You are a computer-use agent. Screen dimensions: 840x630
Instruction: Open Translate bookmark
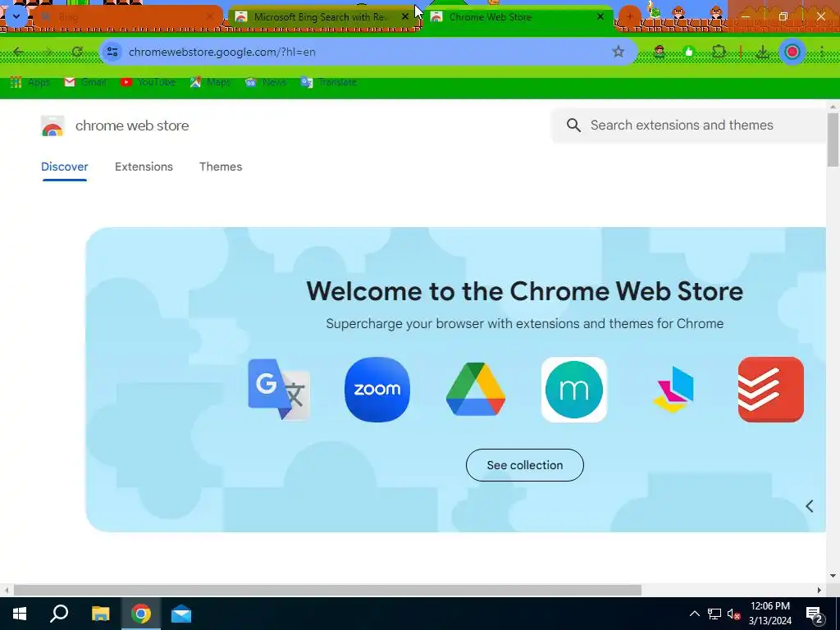pyautogui.click(x=329, y=82)
